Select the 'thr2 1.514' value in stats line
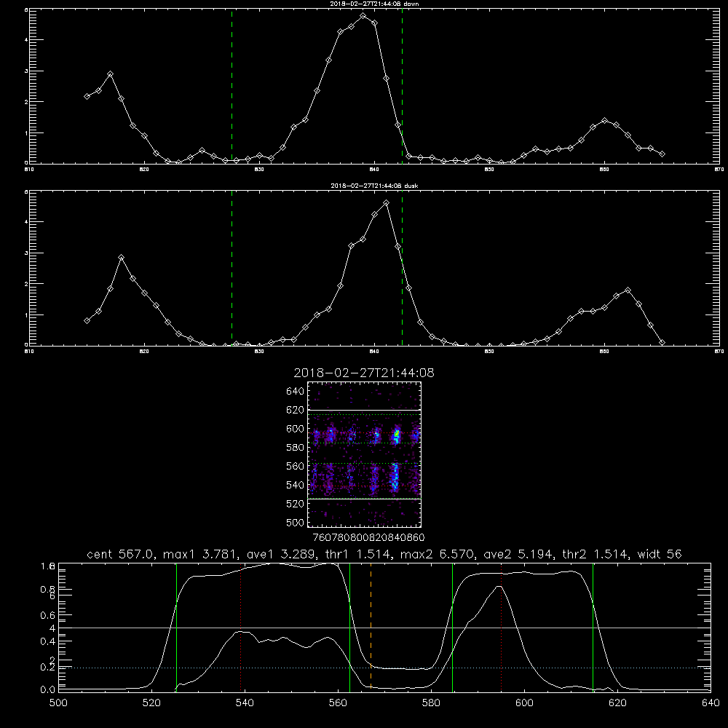 tap(596, 554)
